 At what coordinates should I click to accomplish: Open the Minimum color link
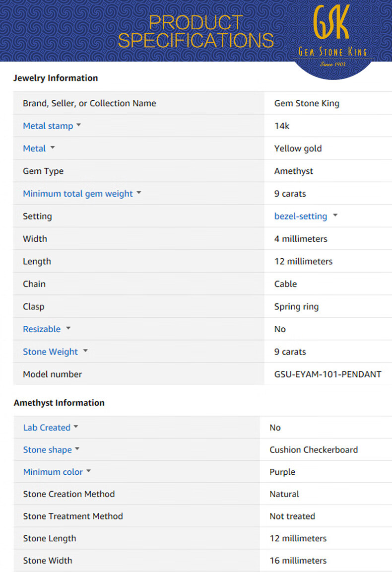[53, 472]
